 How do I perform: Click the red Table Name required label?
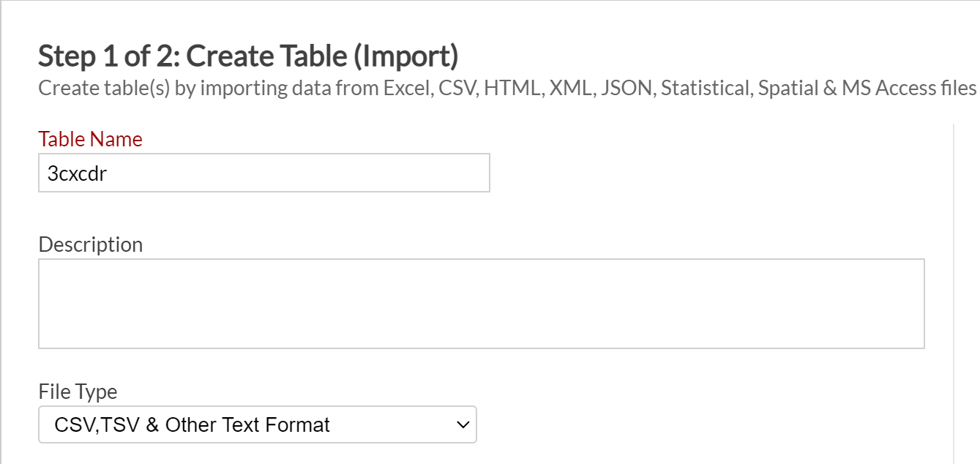click(x=91, y=139)
